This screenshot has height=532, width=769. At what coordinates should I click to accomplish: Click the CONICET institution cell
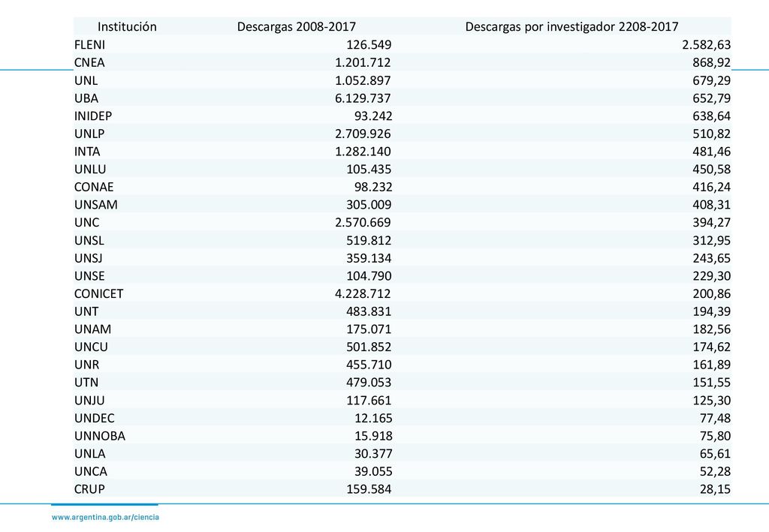coord(98,293)
